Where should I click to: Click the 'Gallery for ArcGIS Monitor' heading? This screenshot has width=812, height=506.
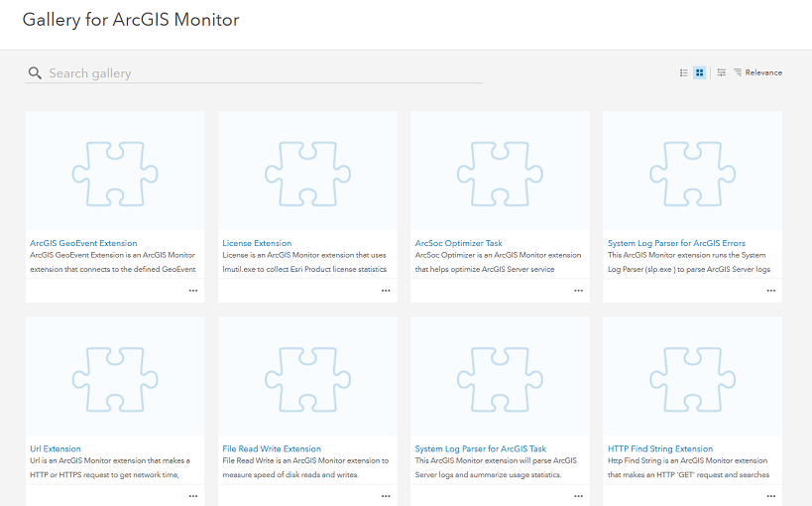[131, 20]
